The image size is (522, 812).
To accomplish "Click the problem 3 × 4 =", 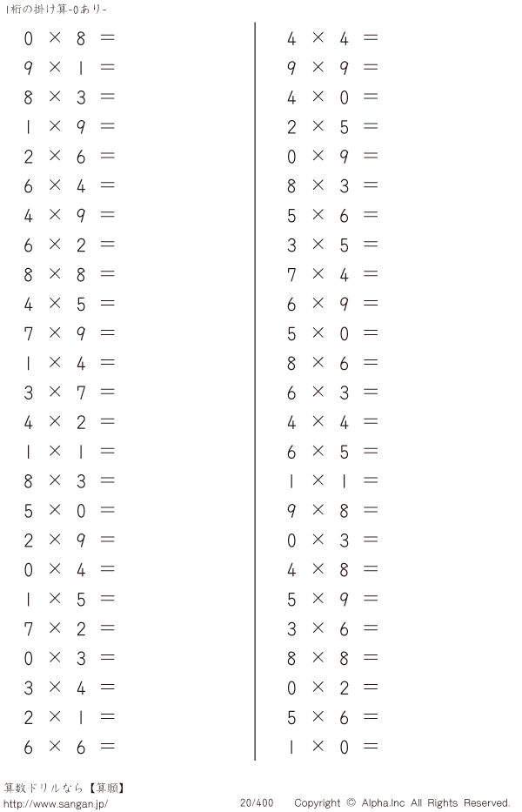I will (x=70, y=688).
